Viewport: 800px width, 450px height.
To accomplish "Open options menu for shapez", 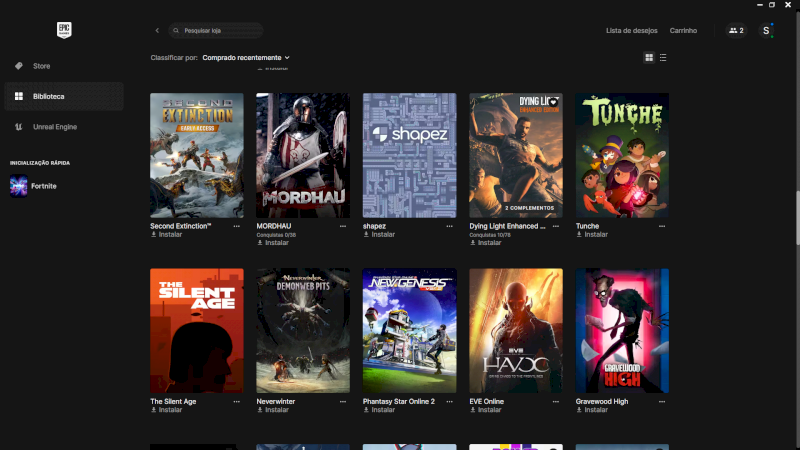I will tap(449, 226).
